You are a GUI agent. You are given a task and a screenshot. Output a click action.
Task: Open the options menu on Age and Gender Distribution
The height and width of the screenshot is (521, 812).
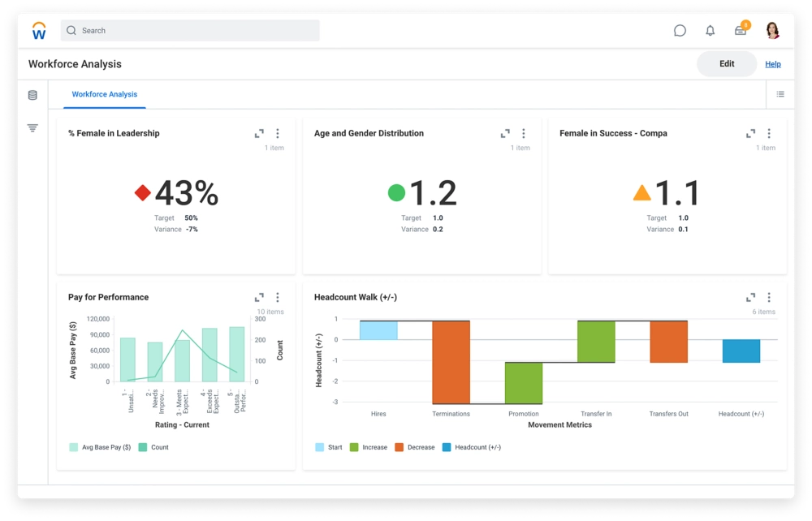click(x=524, y=132)
